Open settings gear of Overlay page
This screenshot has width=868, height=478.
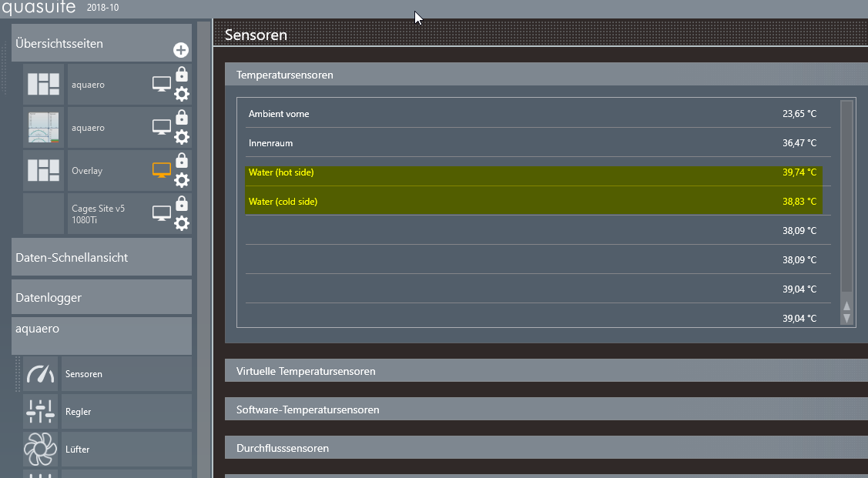coord(182,180)
